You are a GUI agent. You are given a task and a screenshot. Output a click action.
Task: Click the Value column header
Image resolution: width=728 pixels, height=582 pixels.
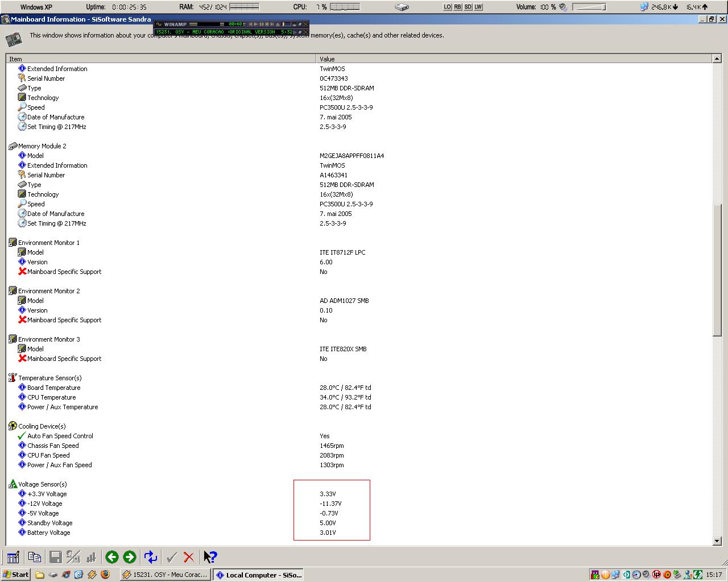point(514,59)
